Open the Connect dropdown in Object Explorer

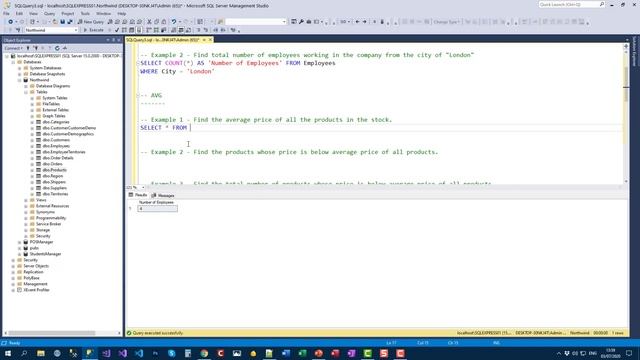tap(13, 48)
